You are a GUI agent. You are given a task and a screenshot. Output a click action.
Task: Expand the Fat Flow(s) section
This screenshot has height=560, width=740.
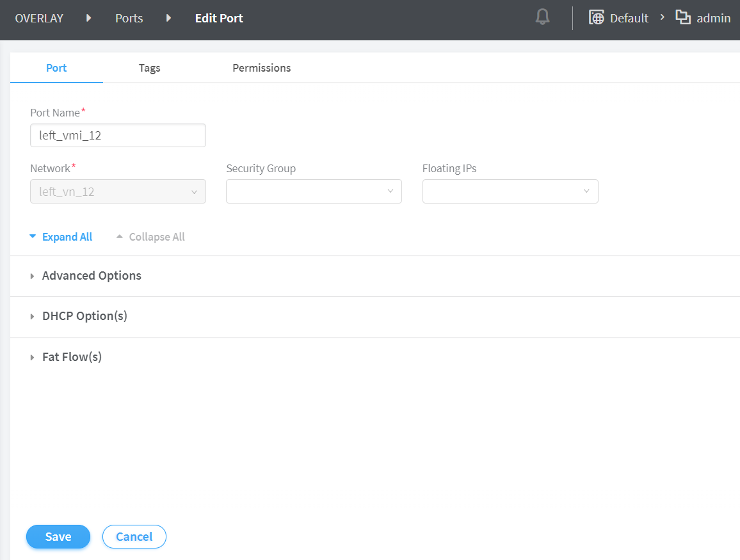point(72,357)
